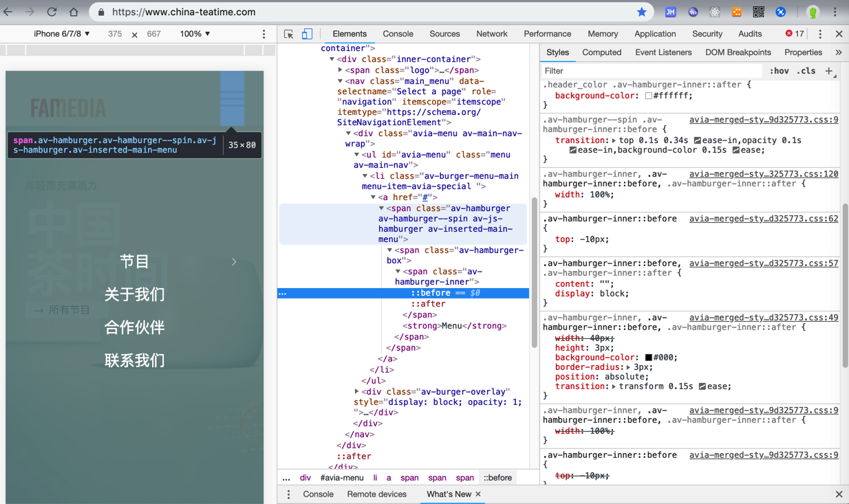Tap the 关于我们 menu item

[x=134, y=294]
